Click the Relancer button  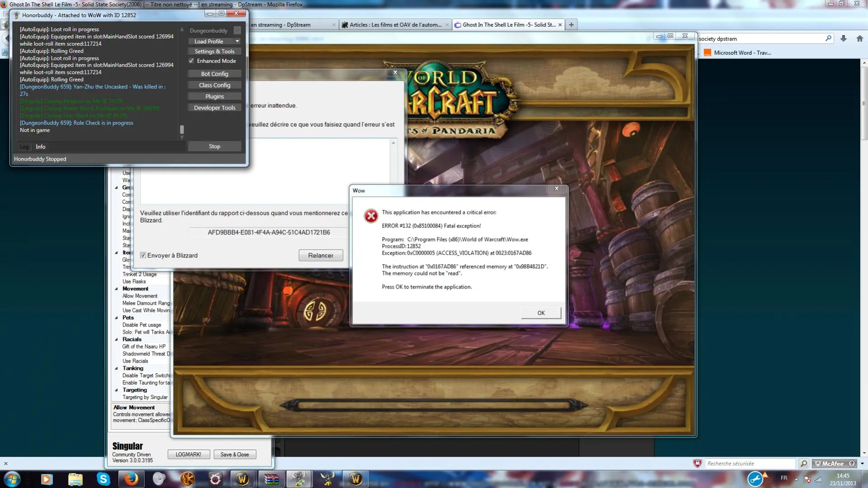point(320,256)
